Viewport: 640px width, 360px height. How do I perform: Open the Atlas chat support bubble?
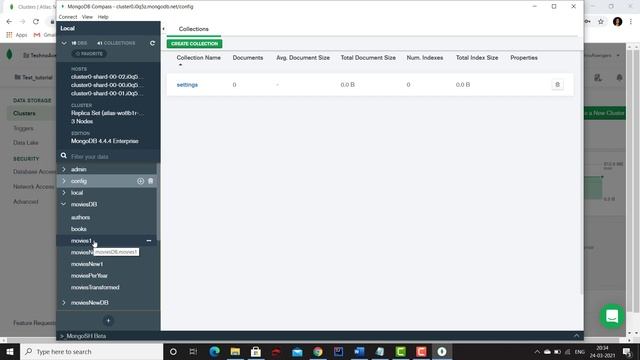(612, 316)
